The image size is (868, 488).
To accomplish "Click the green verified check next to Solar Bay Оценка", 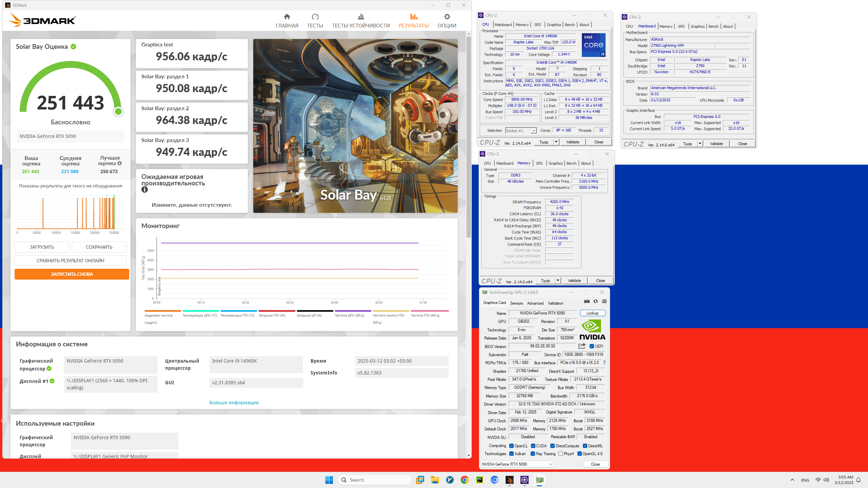I will 73,46.
